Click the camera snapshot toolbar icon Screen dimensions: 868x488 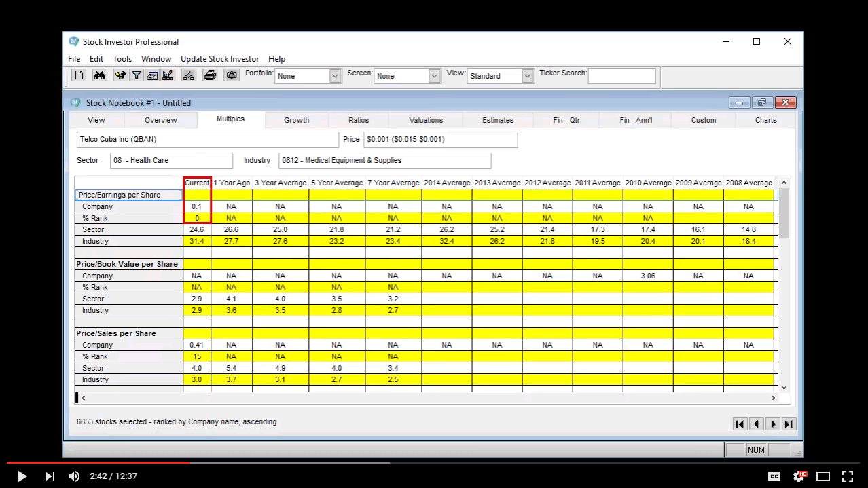232,75
